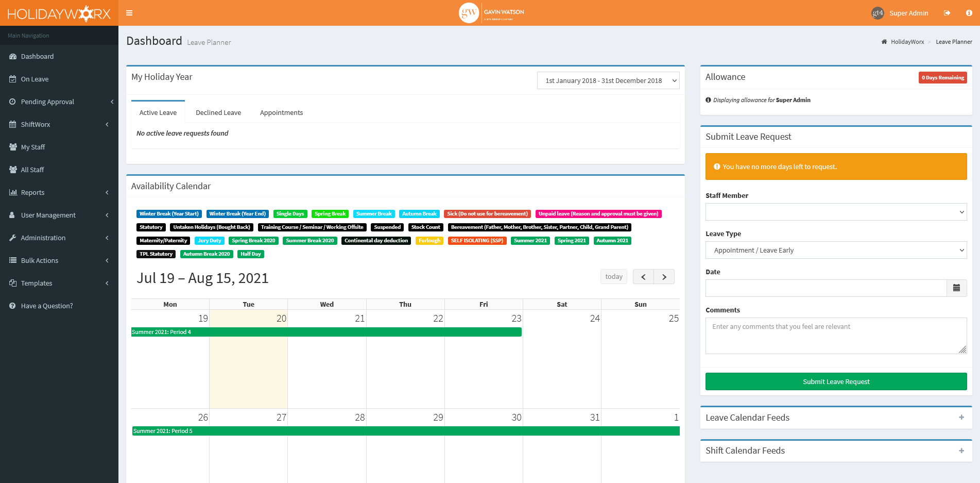Click Spring 2021 legend label
The width and height of the screenshot is (980, 483).
click(x=572, y=240)
